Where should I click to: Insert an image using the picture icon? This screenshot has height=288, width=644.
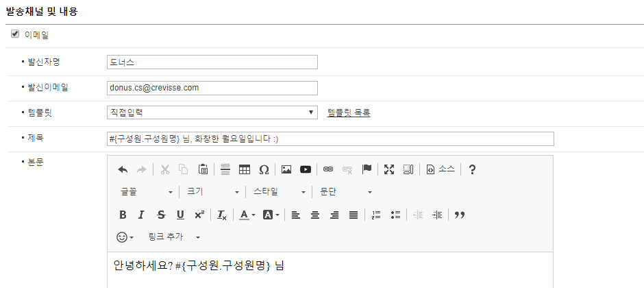[x=286, y=169]
